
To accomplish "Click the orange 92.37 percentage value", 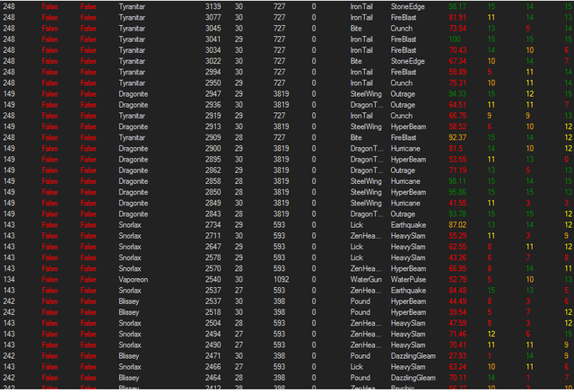I will click(457, 137).
